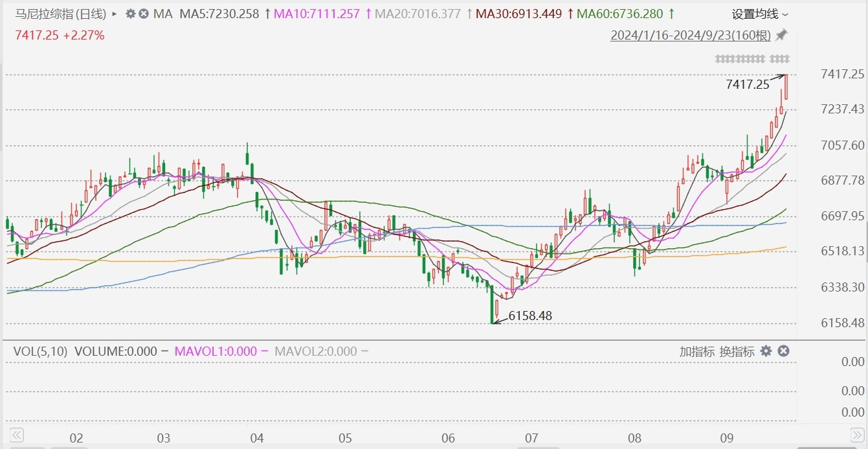Click the 03 month label on time axis

[164, 438]
